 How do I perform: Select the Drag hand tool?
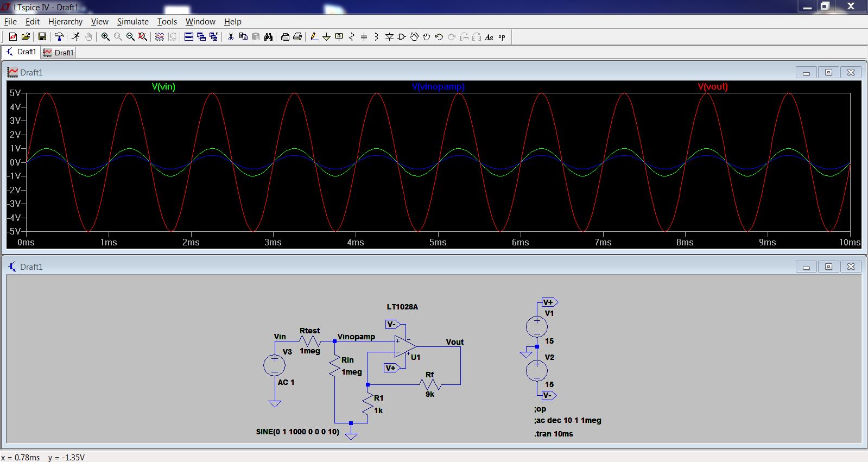coord(427,37)
